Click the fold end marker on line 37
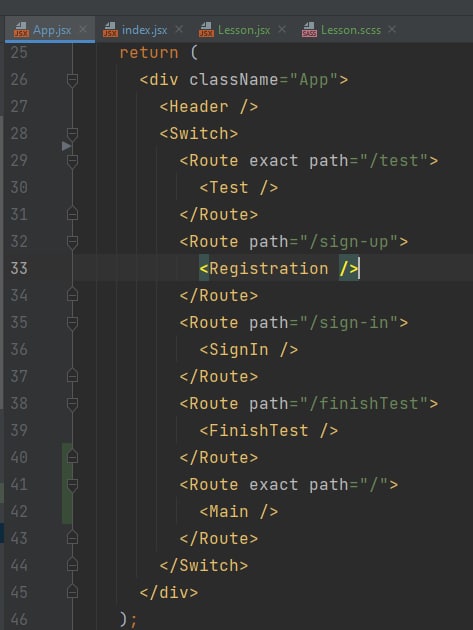 [x=72, y=376]
